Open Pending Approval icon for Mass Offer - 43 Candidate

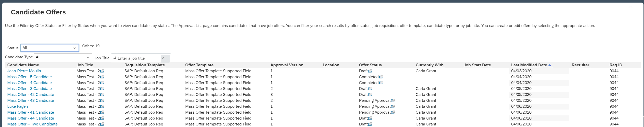393,101
